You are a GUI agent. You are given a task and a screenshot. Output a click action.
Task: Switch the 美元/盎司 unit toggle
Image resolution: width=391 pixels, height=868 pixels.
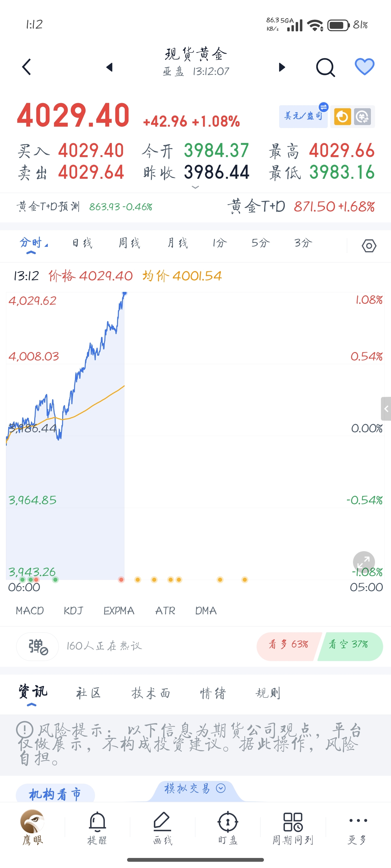[x=303, y=116]
